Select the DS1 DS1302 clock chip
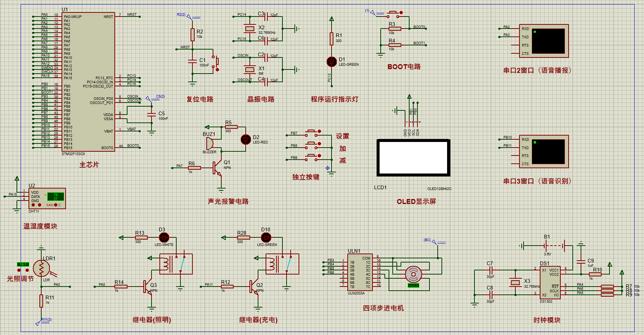Image resolution: width=644 pixels, height=335 pixels. (550, 282)
